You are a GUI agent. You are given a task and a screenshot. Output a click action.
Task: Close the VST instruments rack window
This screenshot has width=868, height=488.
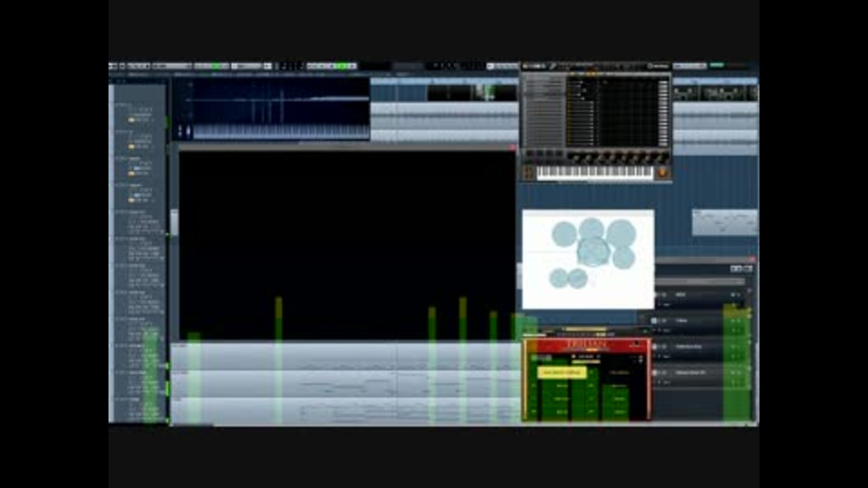pyautogui.click(x=752, y=259)
